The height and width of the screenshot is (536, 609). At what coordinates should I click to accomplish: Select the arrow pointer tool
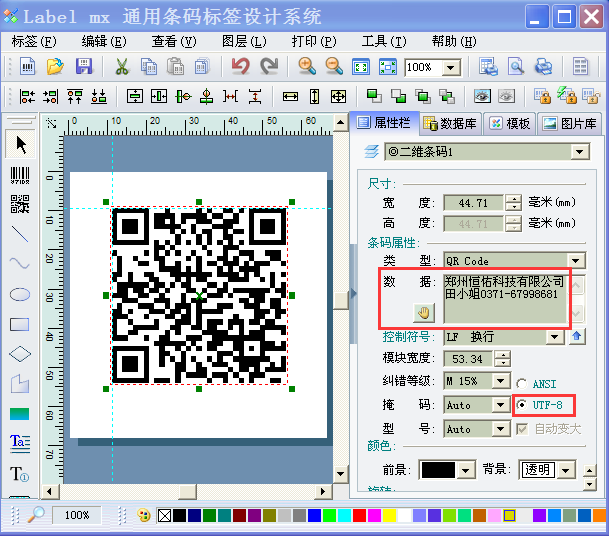pos(21,145)
